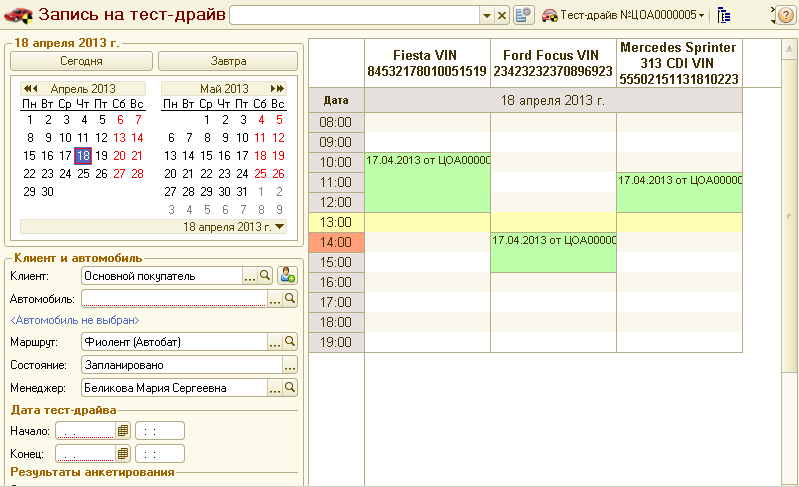799x487 pixels.
Task: Open help with the question mark icon
Action: [786, 15]
